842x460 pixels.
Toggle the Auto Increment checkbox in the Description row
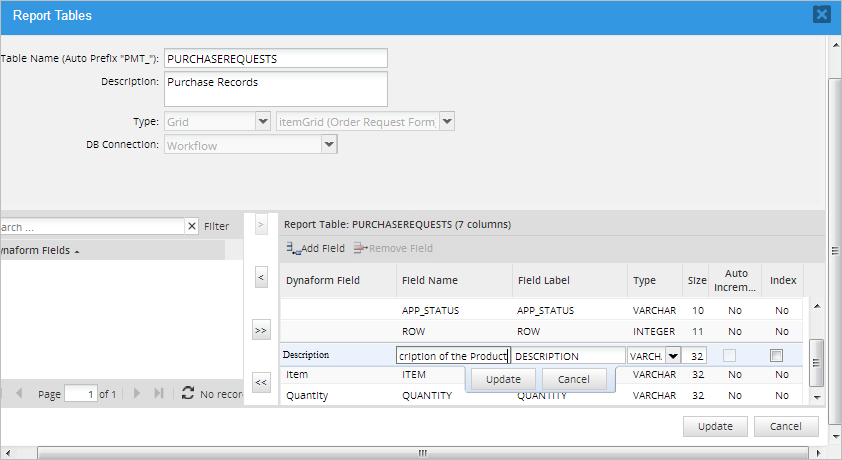[731, 356]
